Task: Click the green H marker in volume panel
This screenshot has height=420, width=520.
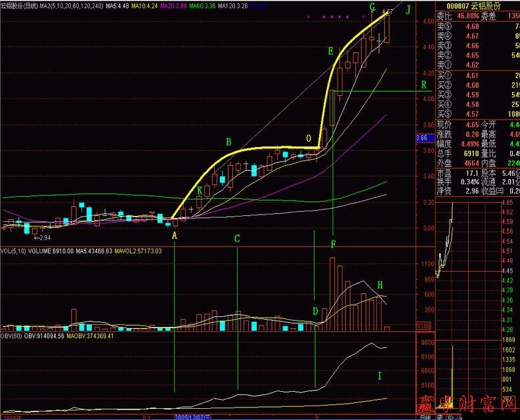Action: click(x=379, y=286)
